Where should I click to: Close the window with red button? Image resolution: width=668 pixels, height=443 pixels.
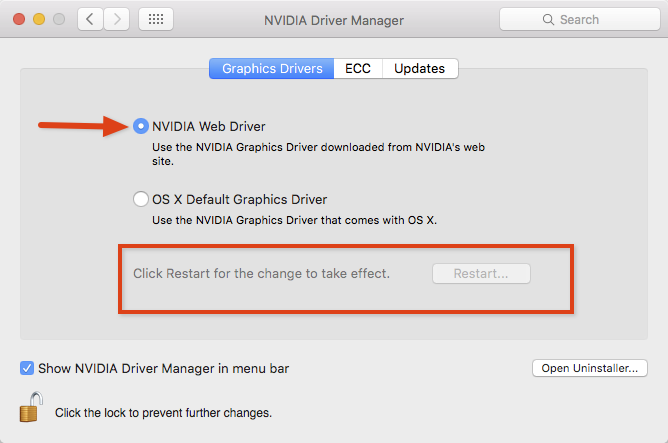point(19,19)
